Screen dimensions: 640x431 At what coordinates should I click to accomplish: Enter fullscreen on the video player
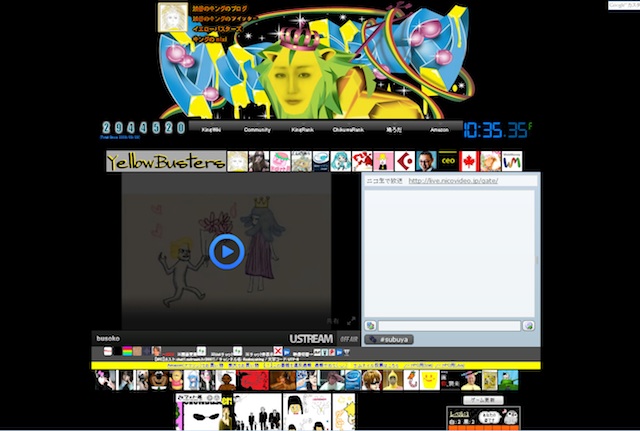(x=351, y=321)
